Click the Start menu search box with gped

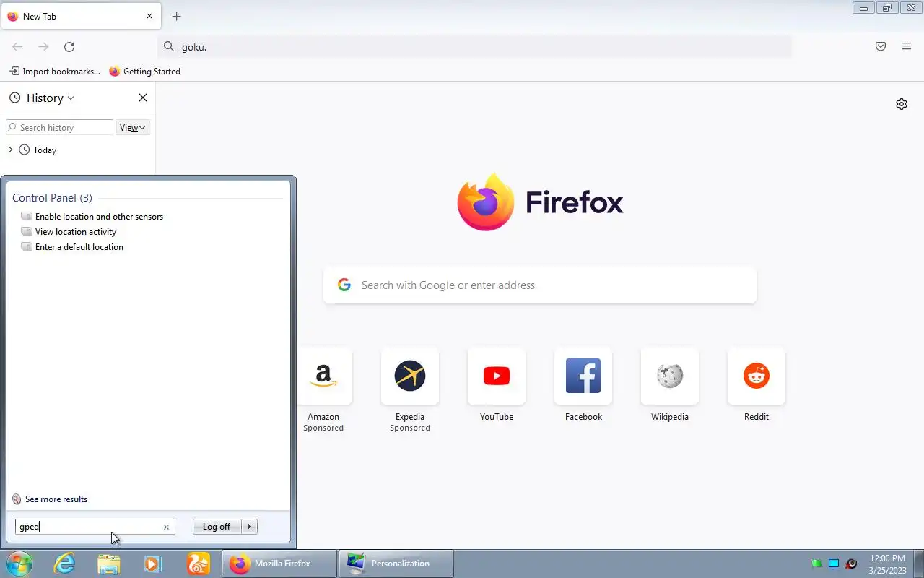click(x=95, y=527)
